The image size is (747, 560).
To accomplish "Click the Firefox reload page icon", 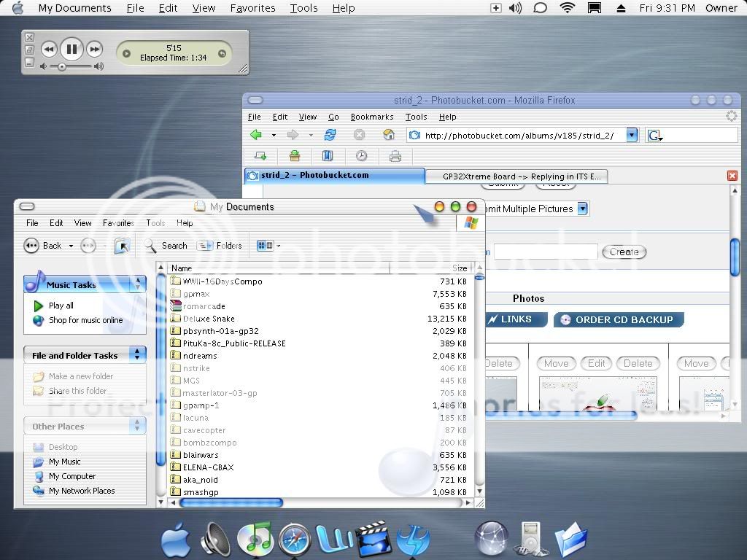I will click(x=330, y=135).
